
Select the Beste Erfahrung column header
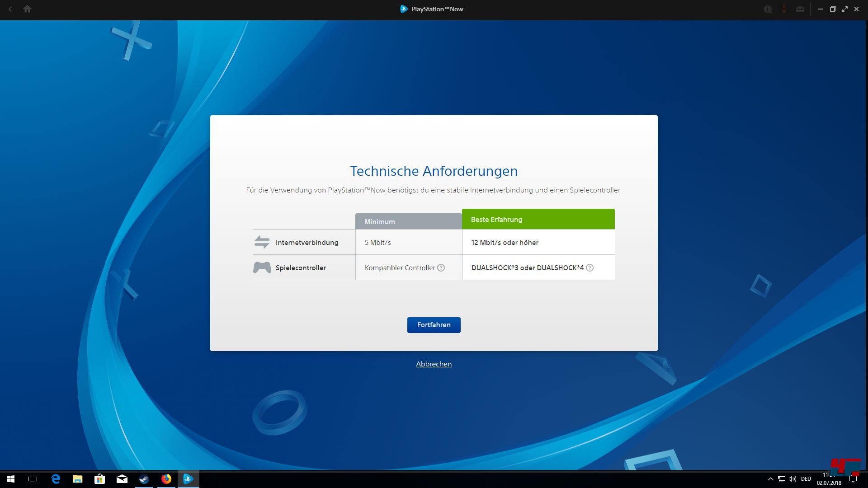pos(496,219)
